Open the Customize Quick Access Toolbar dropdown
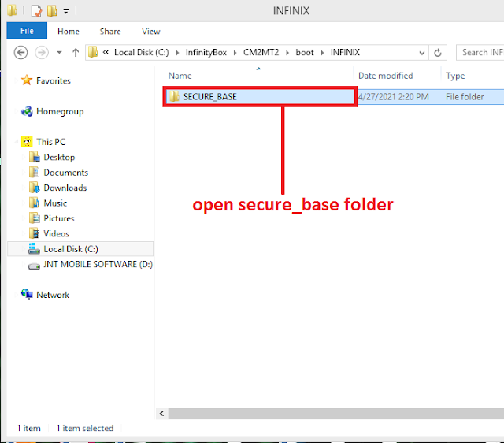 pyautogui.click(x=66, y=12)
